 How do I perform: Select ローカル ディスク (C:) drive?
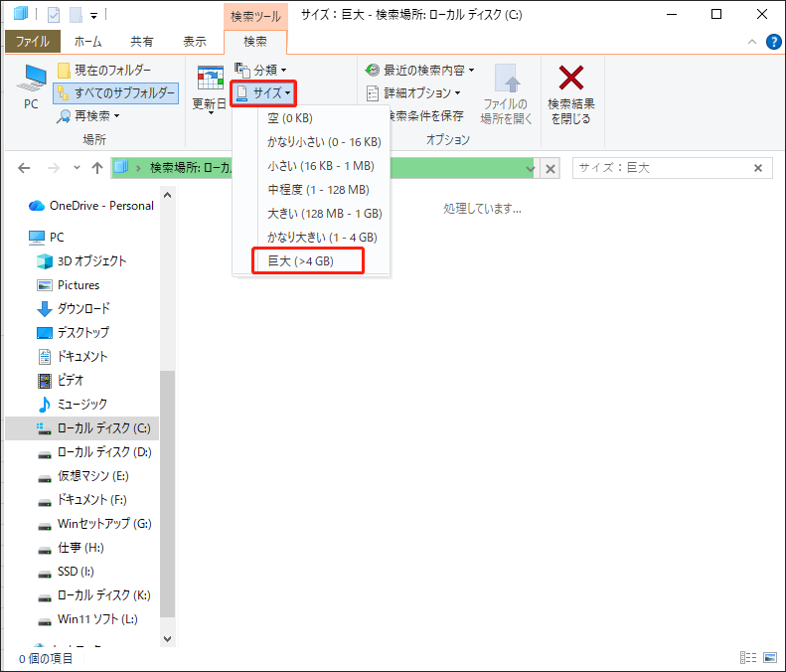point(82,428)
